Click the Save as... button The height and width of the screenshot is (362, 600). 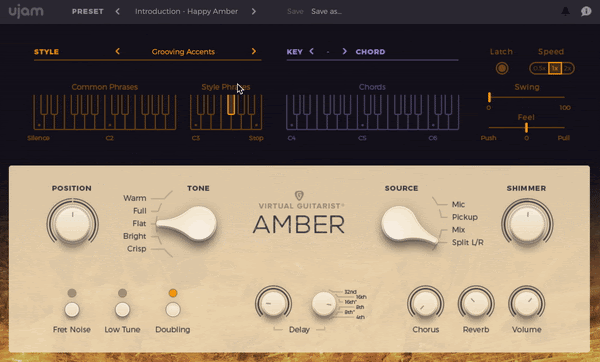326,11
